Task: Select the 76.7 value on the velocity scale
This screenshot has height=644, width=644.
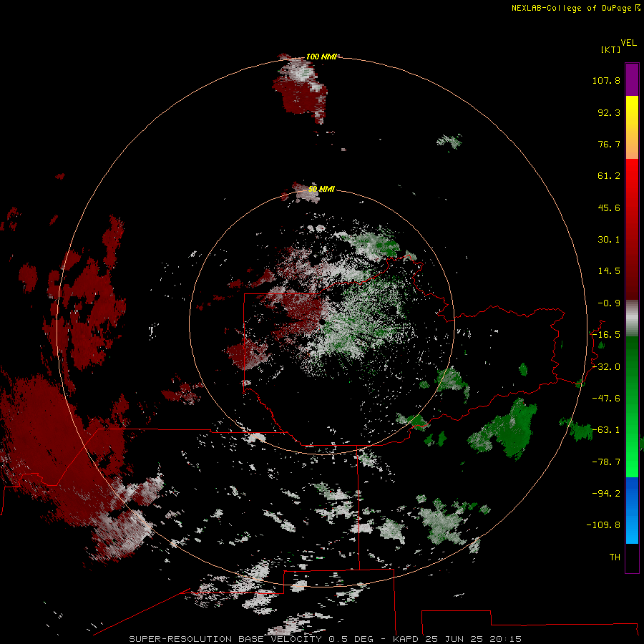Action: point(609,144)
